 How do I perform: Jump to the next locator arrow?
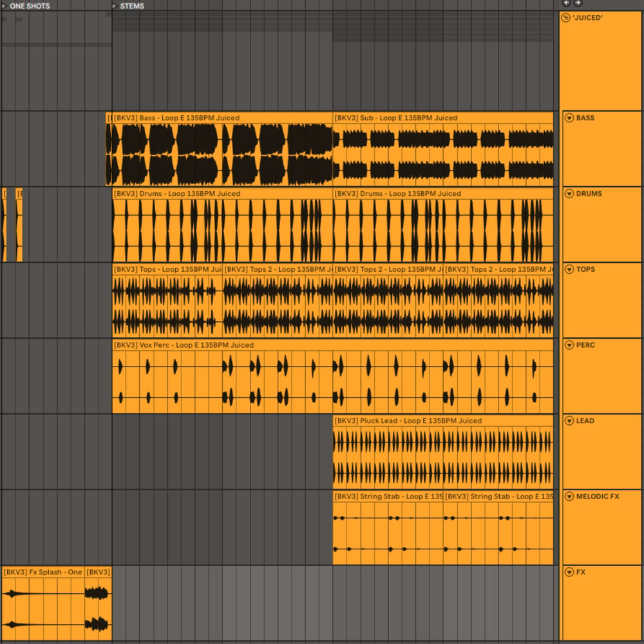pos(578,3)
